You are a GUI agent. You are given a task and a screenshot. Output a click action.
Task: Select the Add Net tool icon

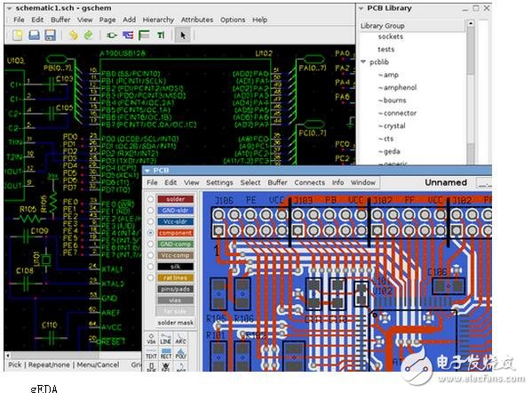[x=128, y=35]
